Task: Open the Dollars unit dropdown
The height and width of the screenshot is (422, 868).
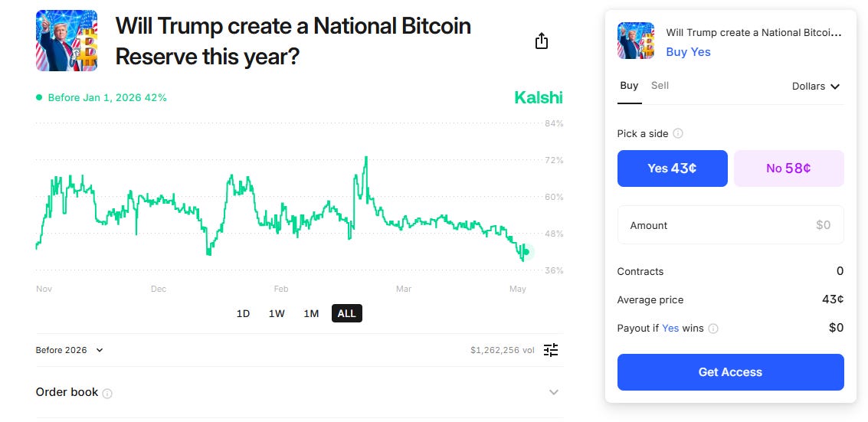Action: [x=816, y=87]
